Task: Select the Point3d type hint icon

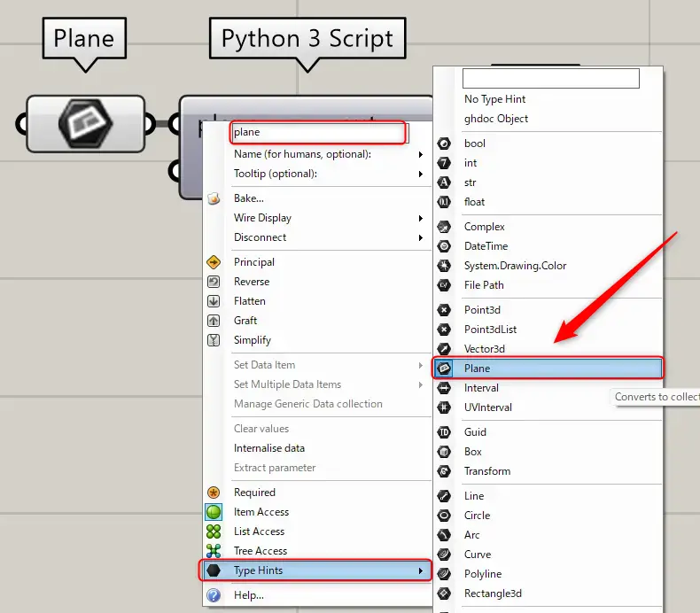Action: coord(445,310)
